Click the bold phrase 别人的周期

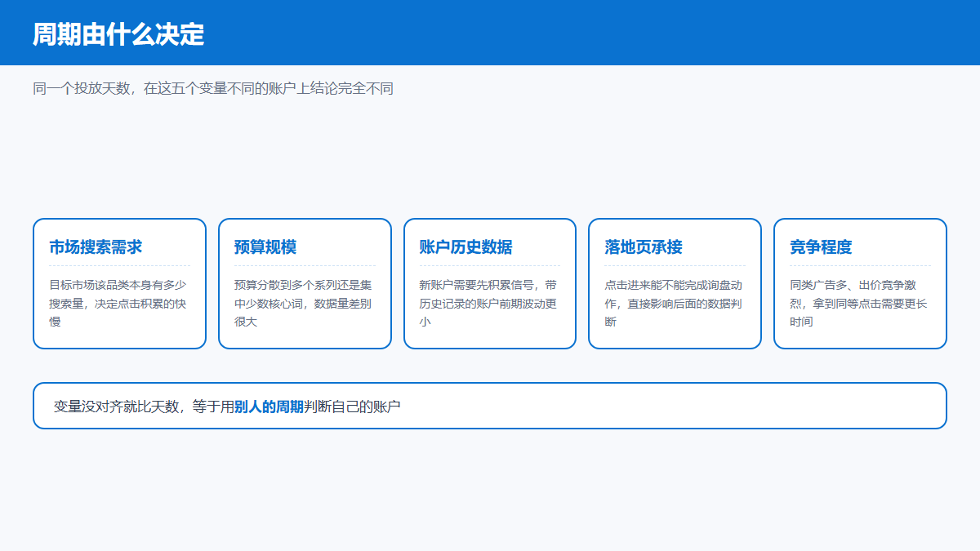[x=269, y=406]
